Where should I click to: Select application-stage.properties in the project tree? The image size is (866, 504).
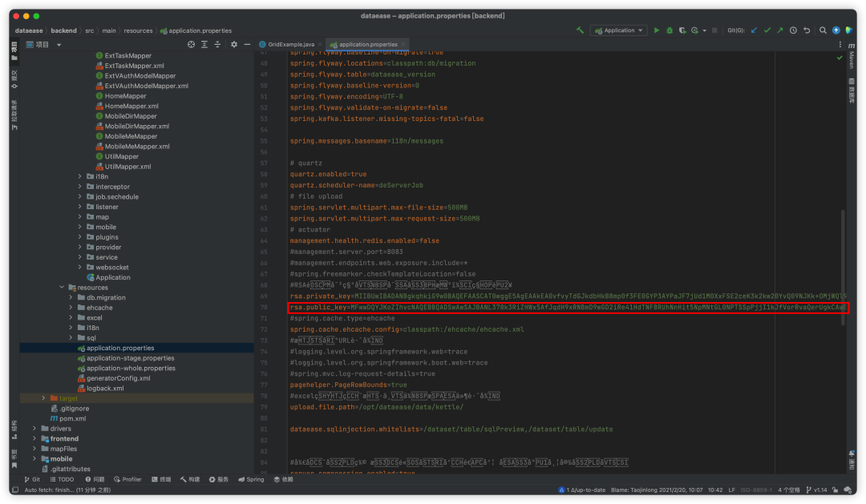point(130,358)
